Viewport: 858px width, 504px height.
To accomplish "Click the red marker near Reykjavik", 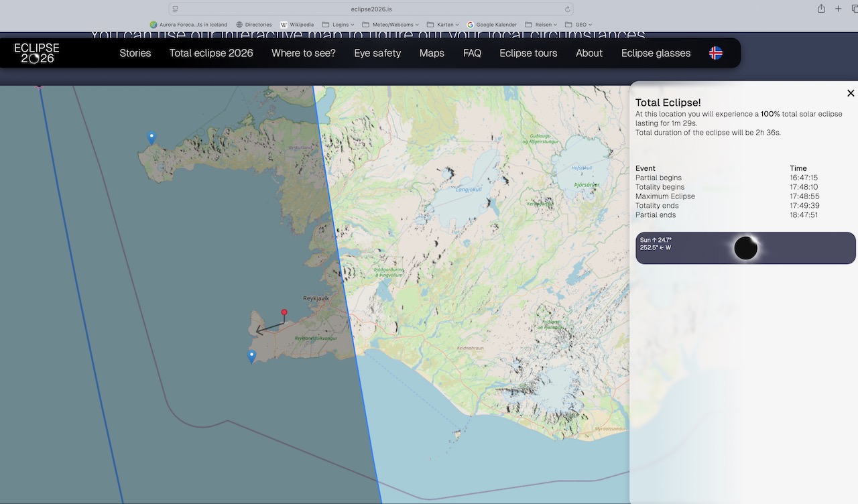I will pos(284,312).
